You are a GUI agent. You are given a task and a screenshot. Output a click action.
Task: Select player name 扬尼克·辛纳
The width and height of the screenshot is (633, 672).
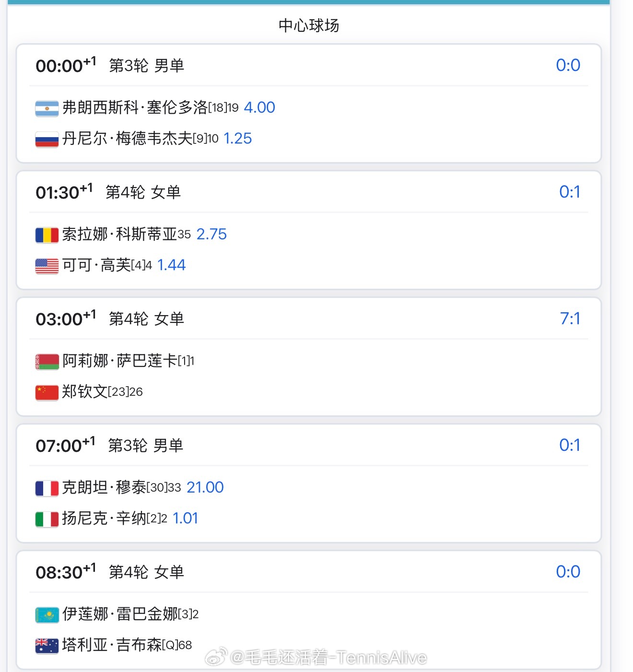pos(104,519)
